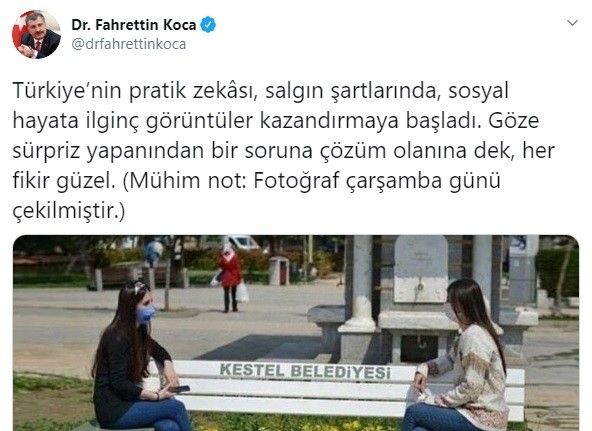
Task: Open the tweet options chevron menu
Action: (572, 23)
